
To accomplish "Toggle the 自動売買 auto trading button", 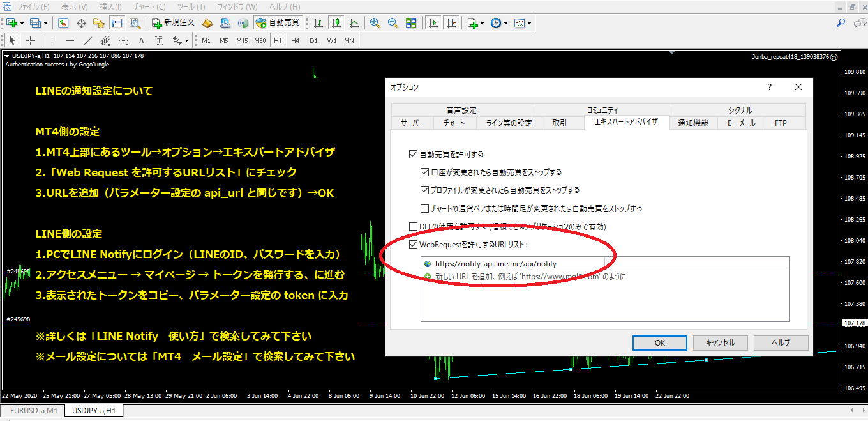I will click(x=278, y=23).
